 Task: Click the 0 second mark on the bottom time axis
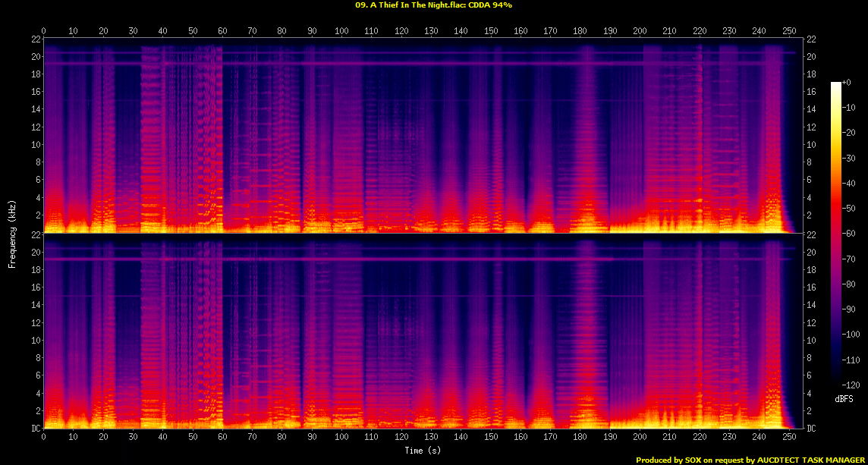coord(44,437)
